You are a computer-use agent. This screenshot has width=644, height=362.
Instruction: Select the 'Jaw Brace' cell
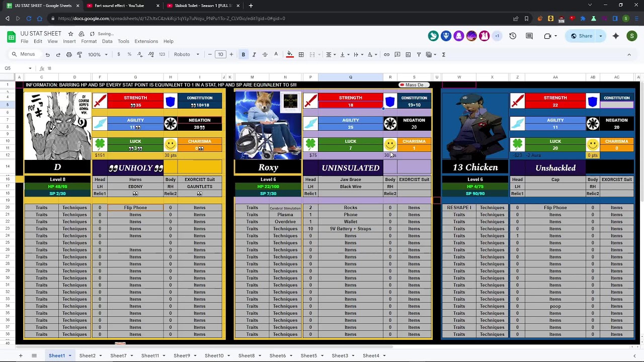click(351, 179)
